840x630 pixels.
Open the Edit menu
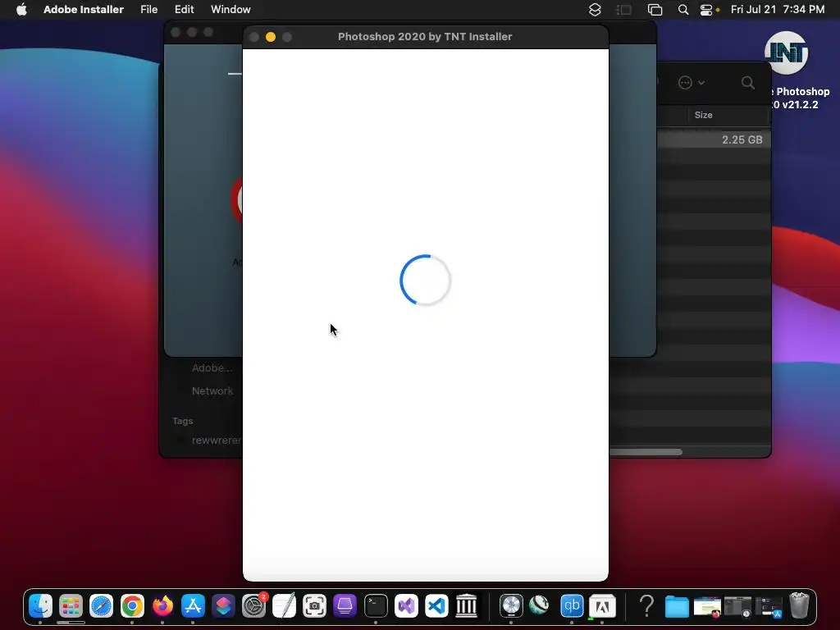tap(185, 9)
